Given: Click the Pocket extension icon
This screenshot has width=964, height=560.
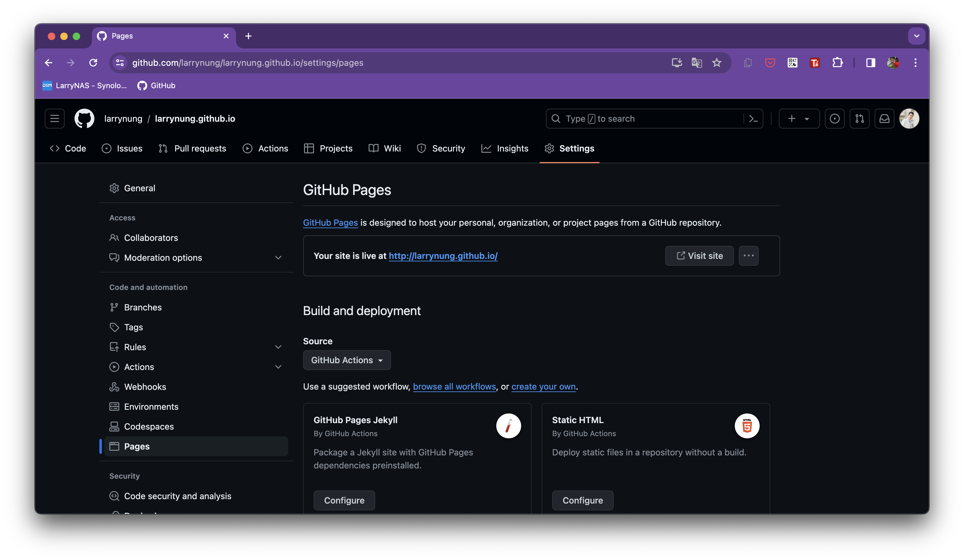Looking at the screenshot, I should point(770,63).
